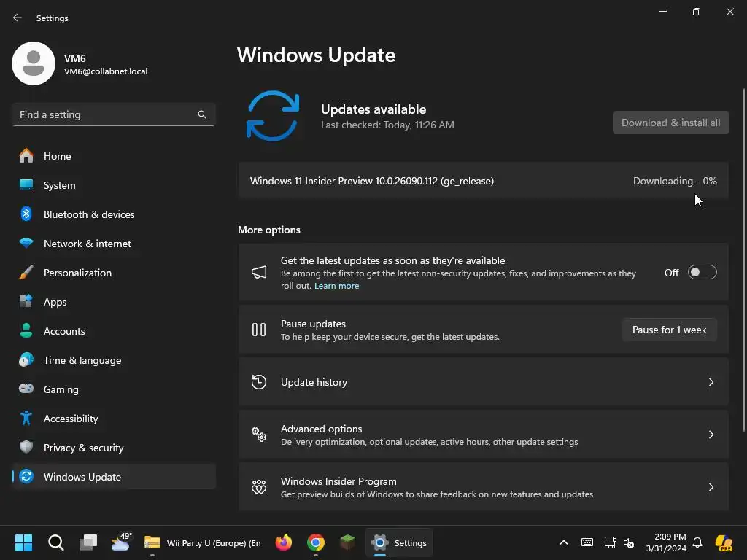Click the back arrow in Settings header
Viewport: 747px width, 560px height.
pos(18,17)
